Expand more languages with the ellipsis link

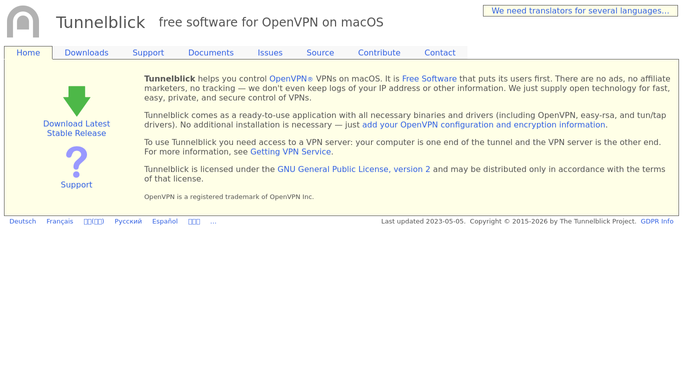coord(213,222)
